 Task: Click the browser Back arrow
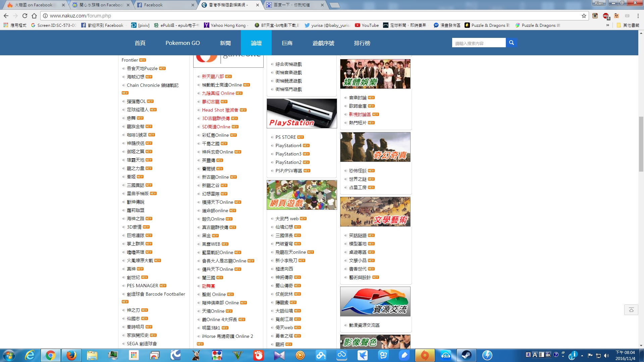[x=6, y=16]
